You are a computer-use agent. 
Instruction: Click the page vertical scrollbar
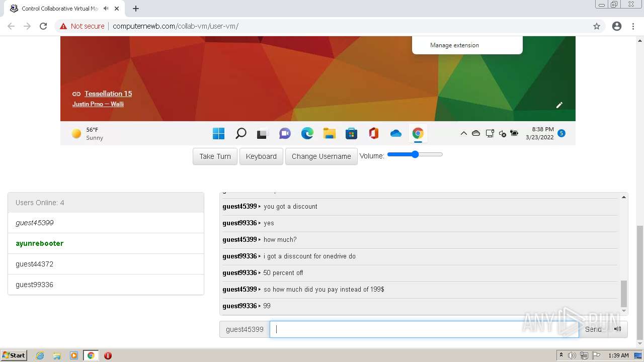pos(640,283)
